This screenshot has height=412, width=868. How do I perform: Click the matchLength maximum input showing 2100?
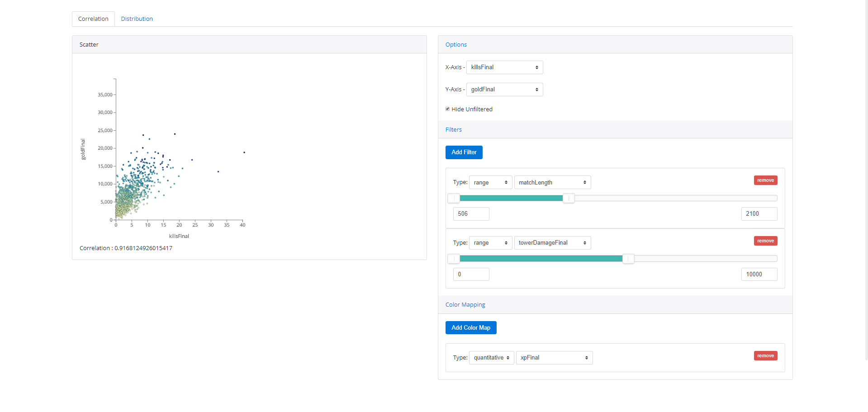[x=759, y=214]
